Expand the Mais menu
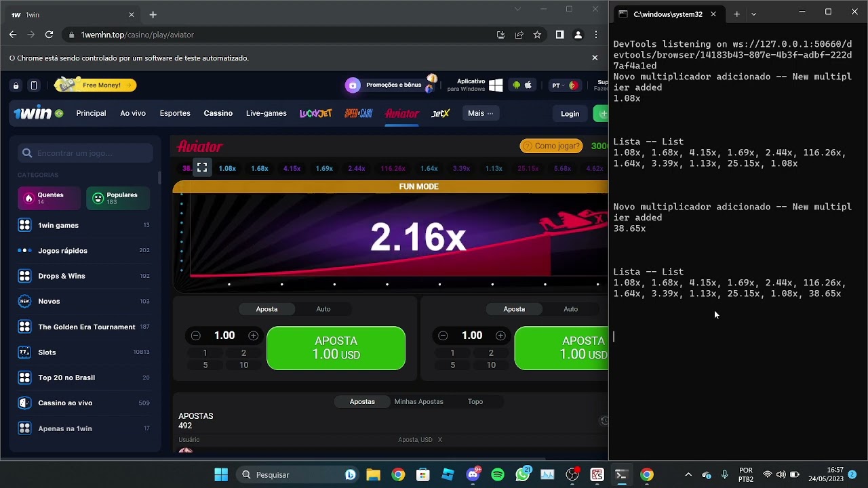 pyautogui.click(x=481, y=113)
